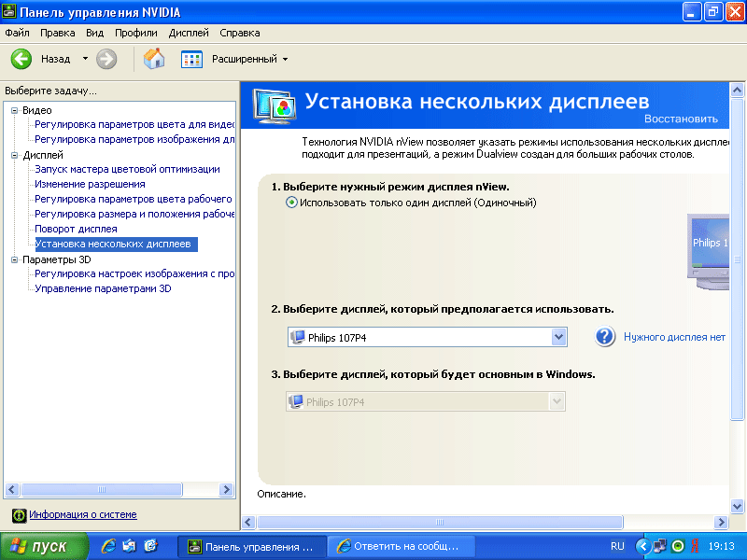Select Регулировка размера и положения рабочего
The image size is (747, 560).
[134, 215]
